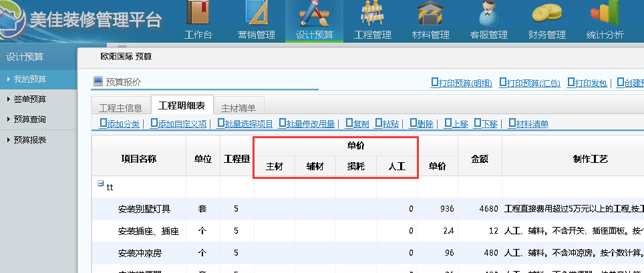Open the 营销管理 marketing module icon
This screenshot has width=644, height=273.
click(x=257, y=15)
